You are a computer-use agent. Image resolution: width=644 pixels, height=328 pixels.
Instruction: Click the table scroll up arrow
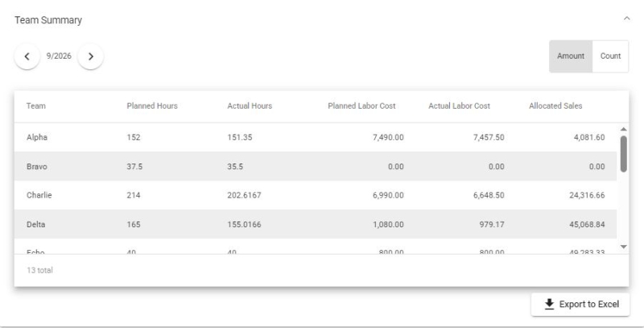[x=623, y=129]
